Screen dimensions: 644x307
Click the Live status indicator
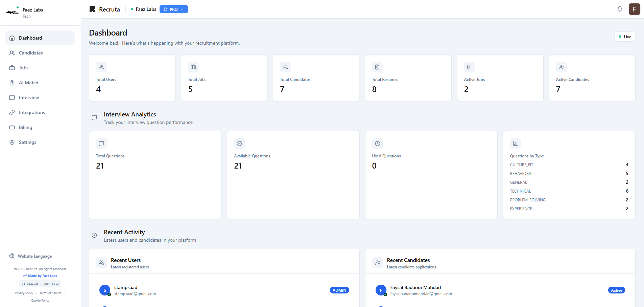[624, 37]
